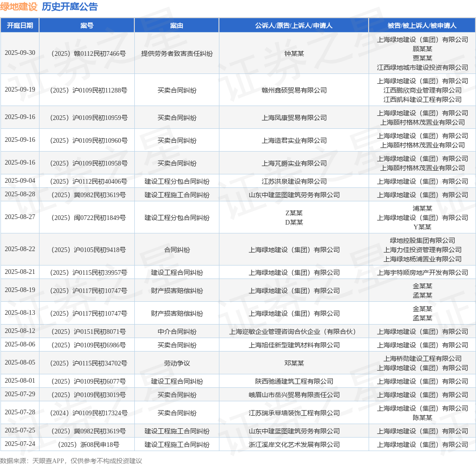Click the 案号 column header
Image resolution: width=476 pixels, height=465 pixels.
87,26
